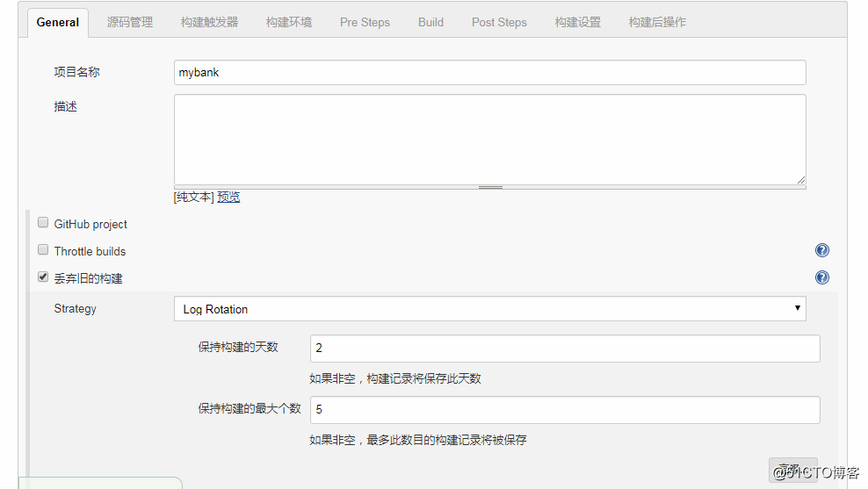
Task: Click the 项目名称 field containing mybank
Action: tap(490, 73)
